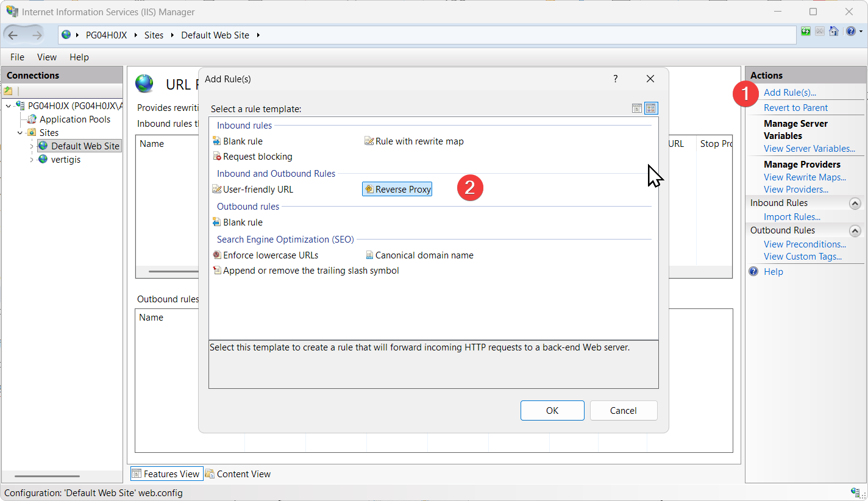Select Append or remove trailing slash template
Screen dimensions: 868x501
306,271
